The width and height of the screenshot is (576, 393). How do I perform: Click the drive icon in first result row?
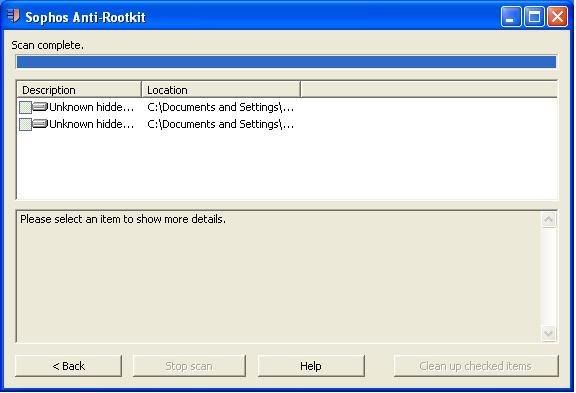(40, 107)
